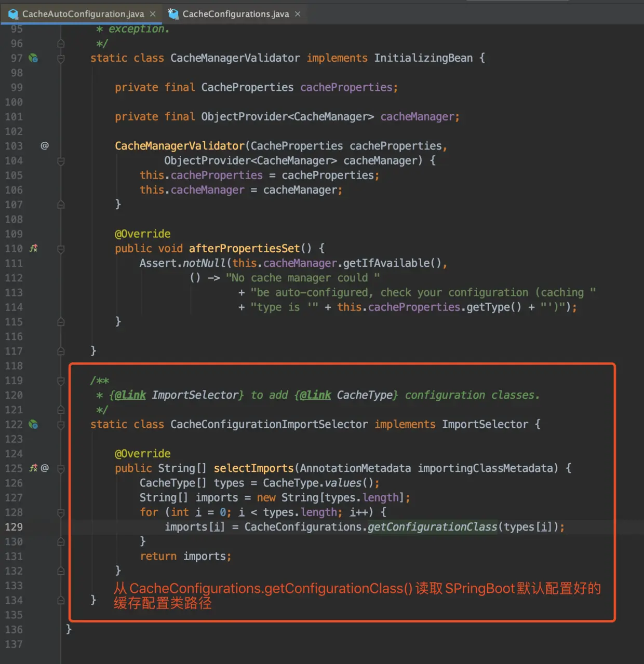
Task: Click getIfAvailable() on line 111
Action: (x=392, y=263)
